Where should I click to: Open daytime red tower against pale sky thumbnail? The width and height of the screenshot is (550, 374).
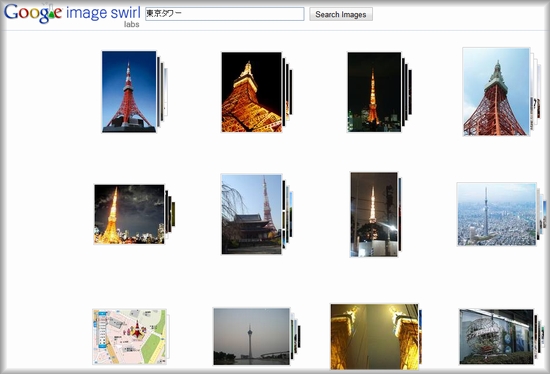pyautogui.click(x=496, y=92)
